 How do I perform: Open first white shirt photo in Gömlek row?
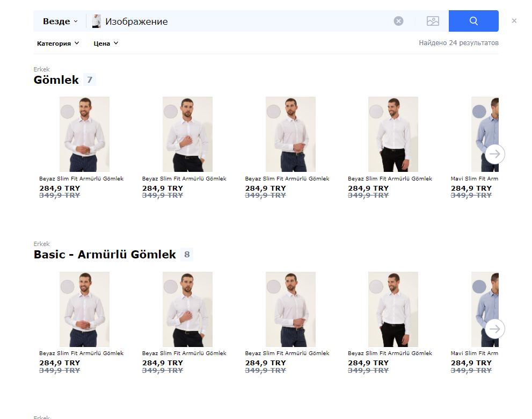84,134
